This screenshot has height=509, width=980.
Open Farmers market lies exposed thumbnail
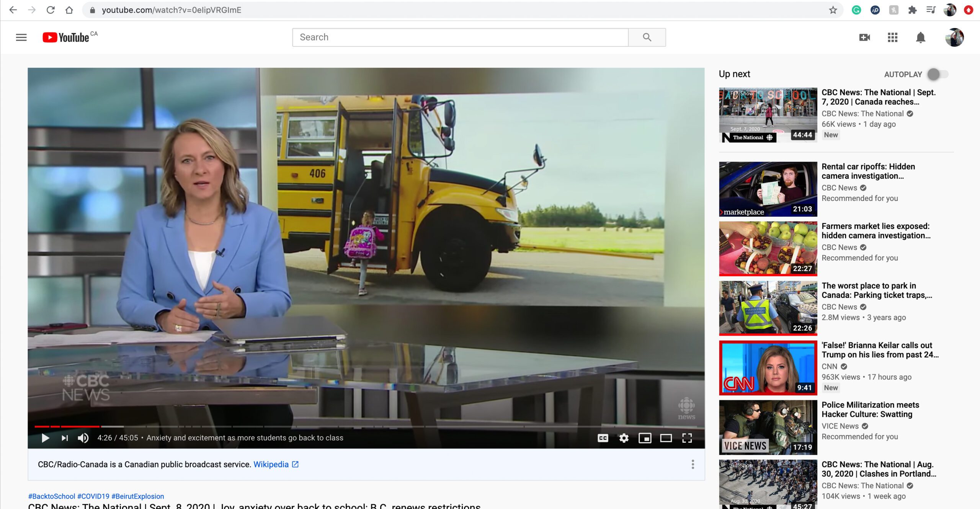click(x=768, y=249)
